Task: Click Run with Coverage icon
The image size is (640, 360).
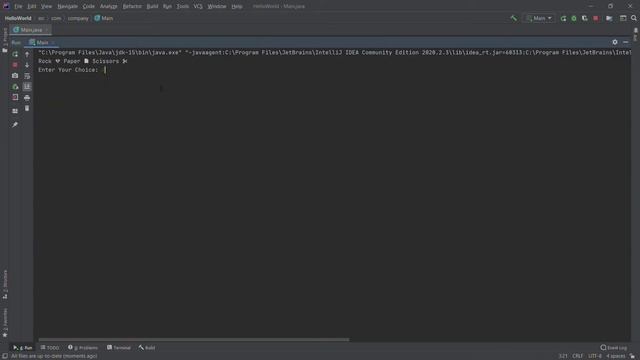Action: (584, 18)
